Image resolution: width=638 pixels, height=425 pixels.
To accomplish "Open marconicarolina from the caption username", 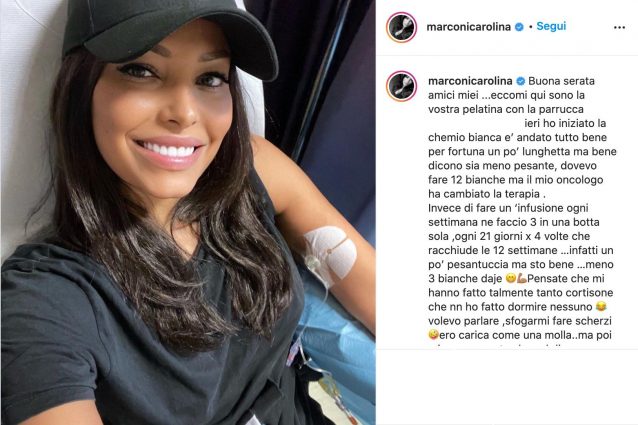I will (x=470, y=81).
